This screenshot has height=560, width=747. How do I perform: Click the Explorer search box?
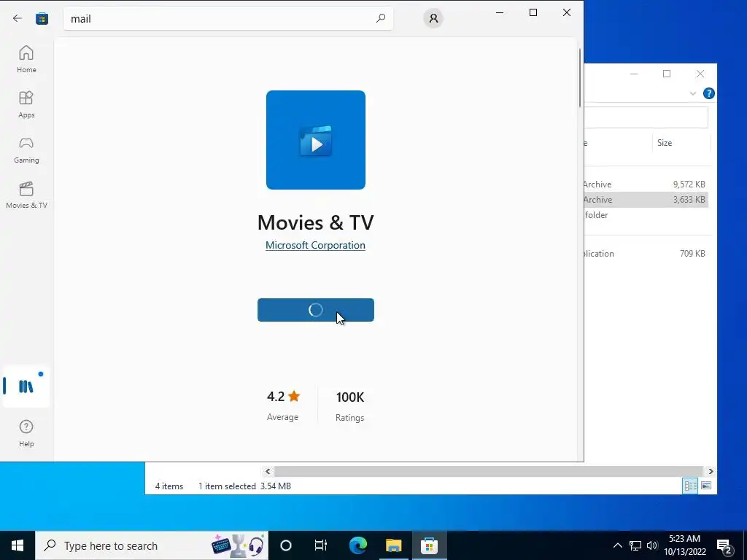646,117
